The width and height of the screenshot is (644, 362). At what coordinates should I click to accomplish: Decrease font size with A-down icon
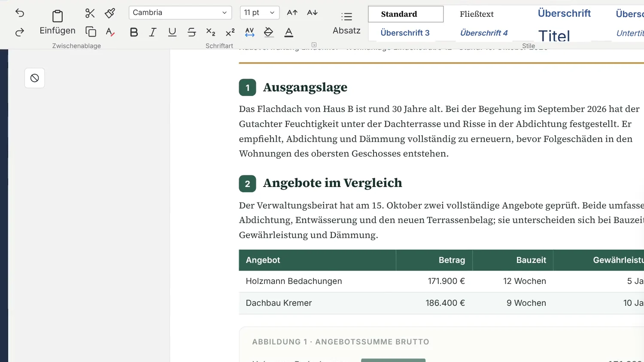point(313,13)
